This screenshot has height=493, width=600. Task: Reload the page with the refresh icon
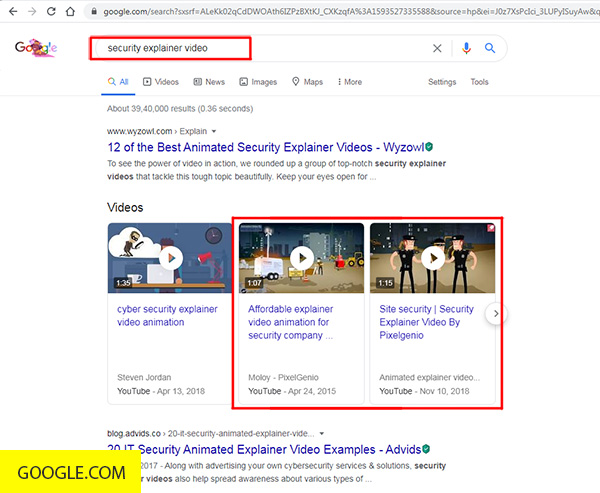point(51,11)
